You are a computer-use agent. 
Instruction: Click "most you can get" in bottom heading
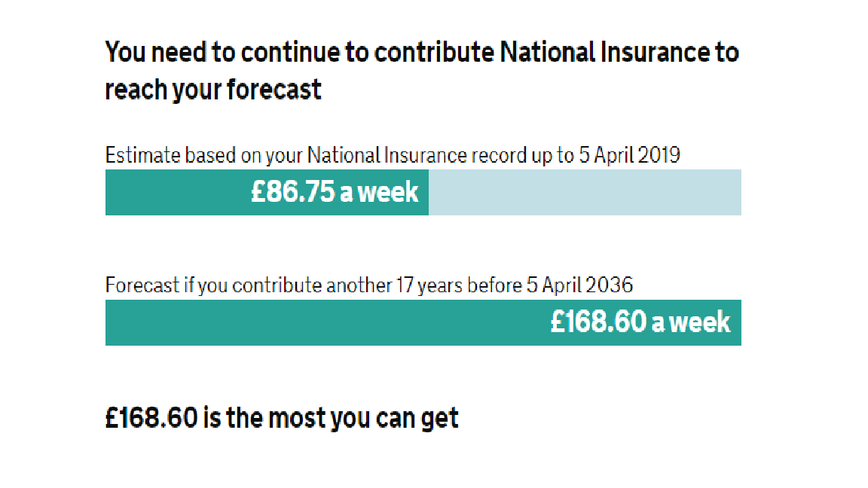(x=363, y=419)
